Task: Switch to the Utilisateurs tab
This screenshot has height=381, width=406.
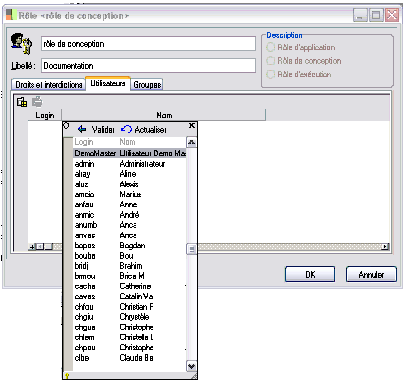Action: tap(108, 83)
